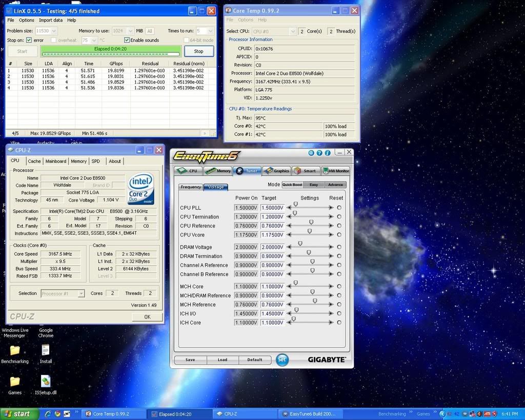Click the DRAM Voltage target field
This screenshot has height=420, width=525.
(x=272, y=247)
